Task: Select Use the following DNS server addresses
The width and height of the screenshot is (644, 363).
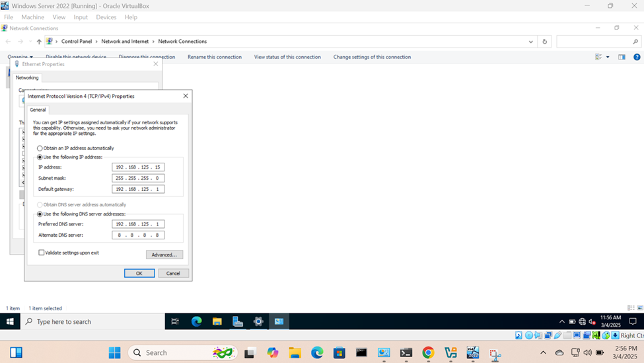Action: click(x=40, y=214)
